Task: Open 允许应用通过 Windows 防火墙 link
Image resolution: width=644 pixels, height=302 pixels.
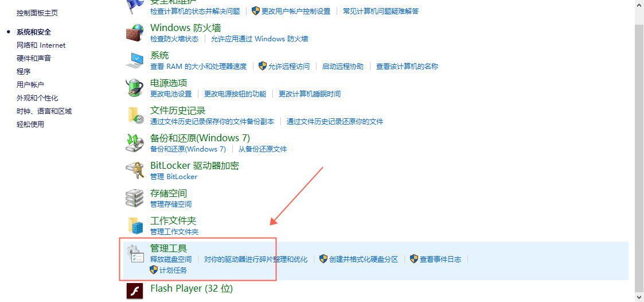Action: click(260, 39)
